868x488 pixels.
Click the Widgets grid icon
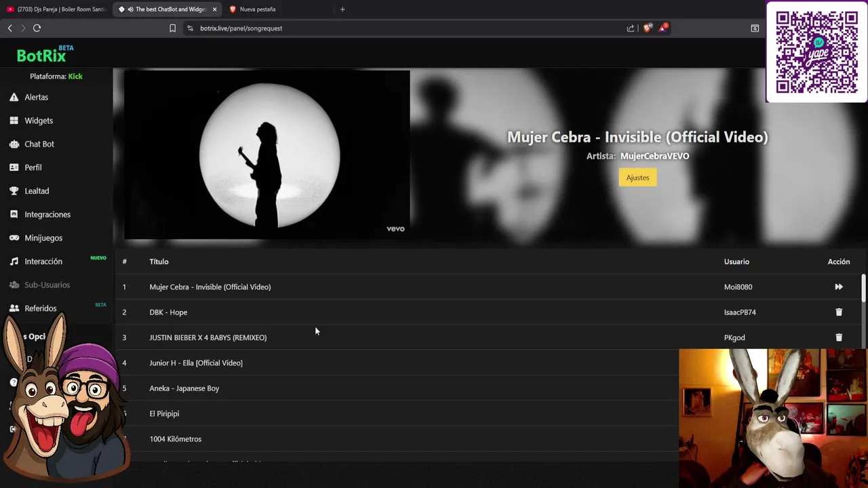click(14, 121)
